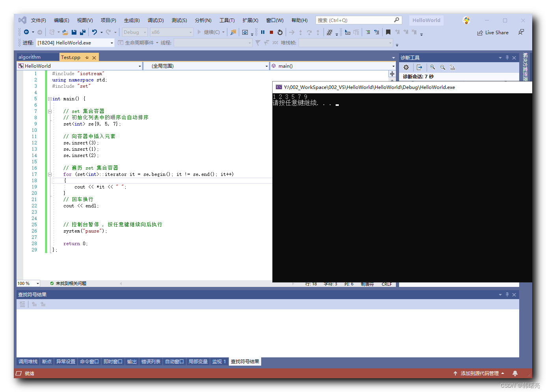
Task: Collapse the comment block fold at line 7
Action: [50, 111]
